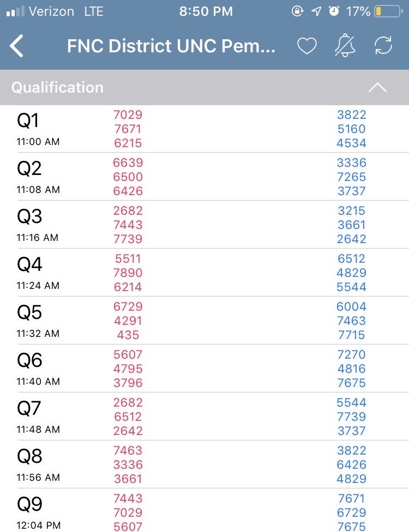Open red team 435 in Q5
This screenshot has width=409, height=532.
128,335
